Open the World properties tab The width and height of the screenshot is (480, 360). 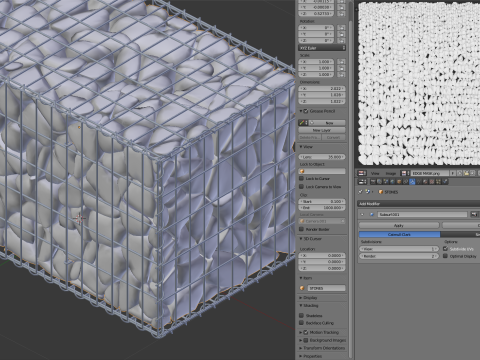click(x=393, y=181)
